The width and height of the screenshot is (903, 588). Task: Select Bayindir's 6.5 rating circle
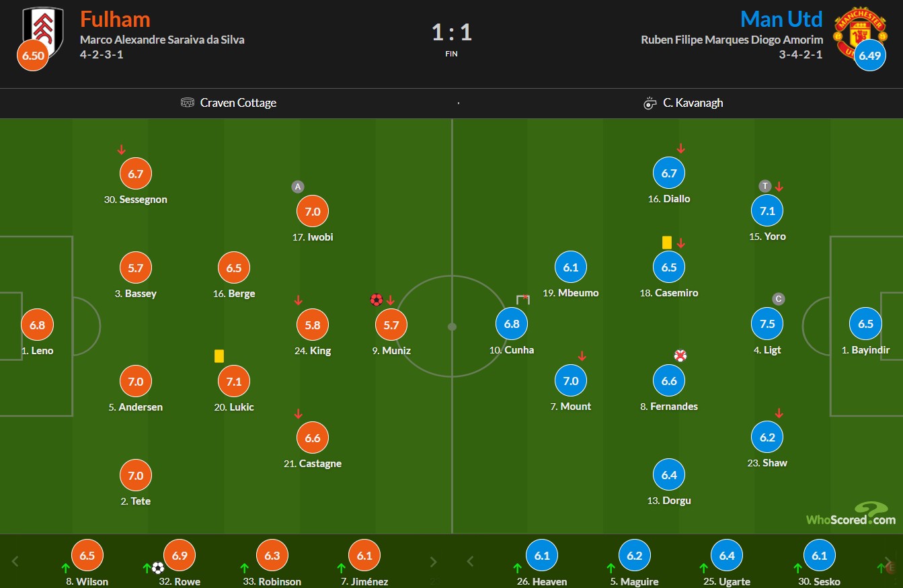pyautogui.click(x=865, y=324)
